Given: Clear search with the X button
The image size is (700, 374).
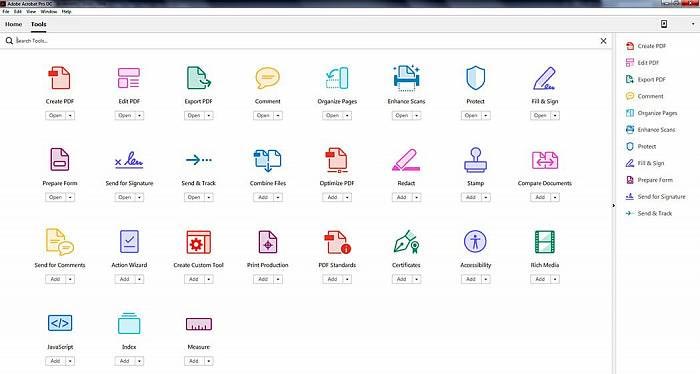Looking at the screenshot, I should point(603,41).
